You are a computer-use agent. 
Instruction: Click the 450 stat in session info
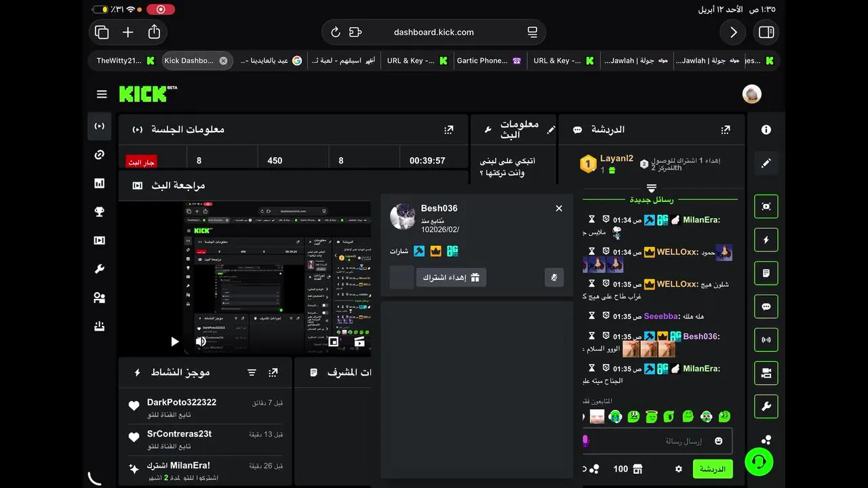(275, 161)
